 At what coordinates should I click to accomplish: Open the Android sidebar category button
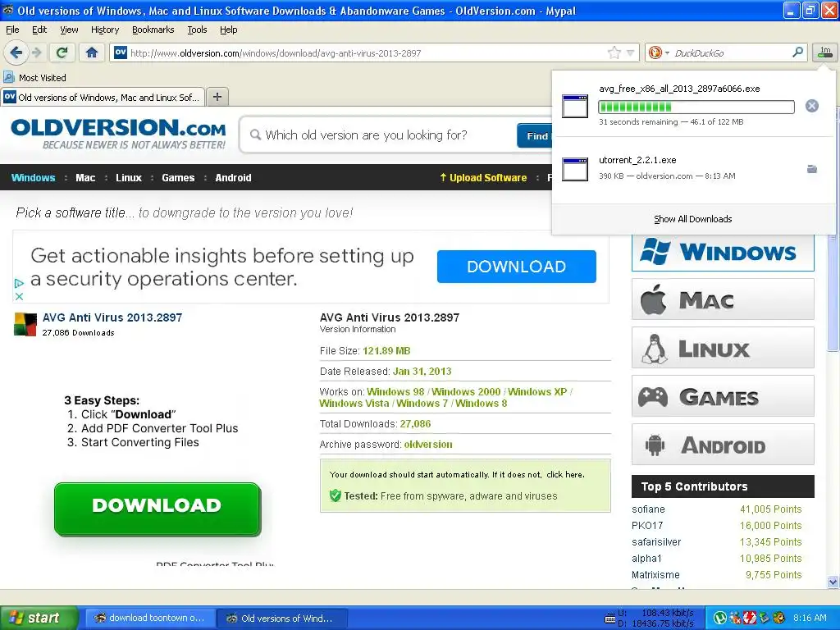[x=723, y=445]
